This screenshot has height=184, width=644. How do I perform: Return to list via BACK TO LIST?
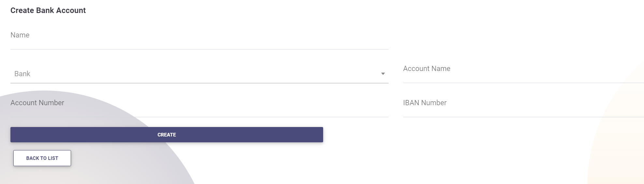pos(42,158)
